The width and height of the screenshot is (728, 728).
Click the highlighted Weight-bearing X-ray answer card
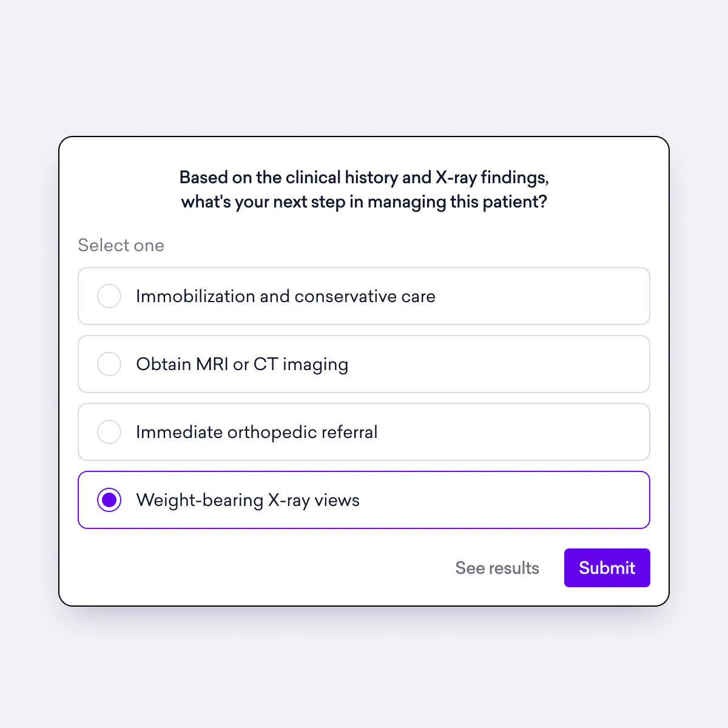pyautogui.click(x=364, y=500)
